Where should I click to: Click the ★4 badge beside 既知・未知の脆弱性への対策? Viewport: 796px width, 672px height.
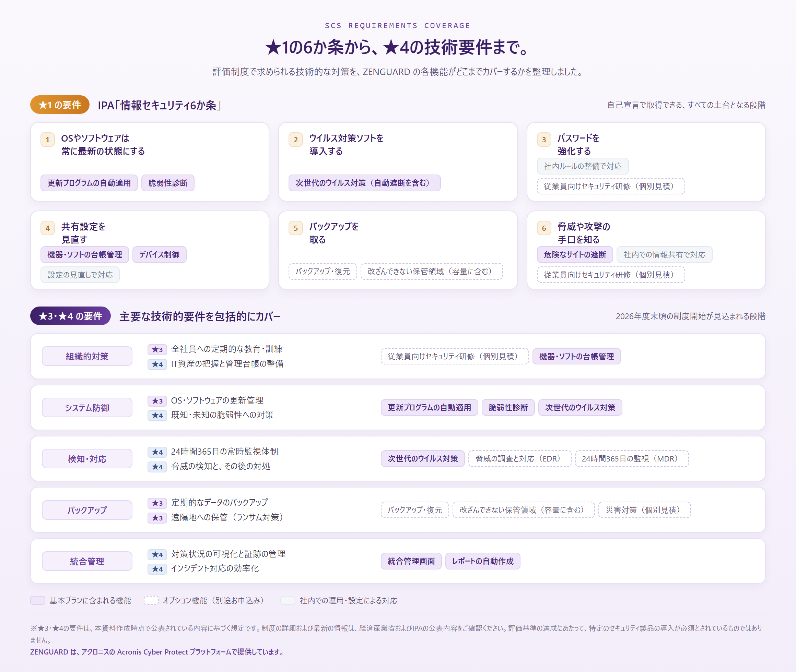click(157, 415)
